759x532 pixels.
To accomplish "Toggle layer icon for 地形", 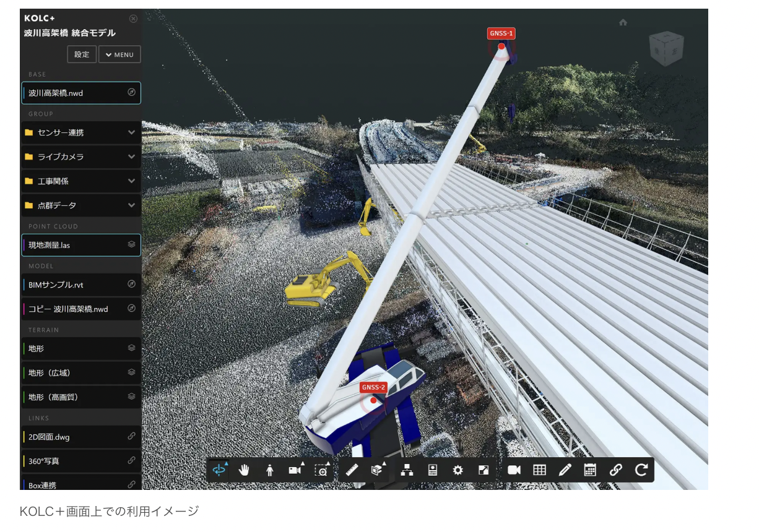I will coord(131,348).
